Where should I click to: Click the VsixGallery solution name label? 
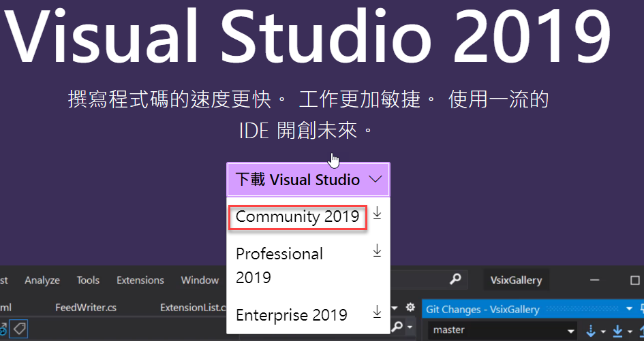(x=516, y=280)
